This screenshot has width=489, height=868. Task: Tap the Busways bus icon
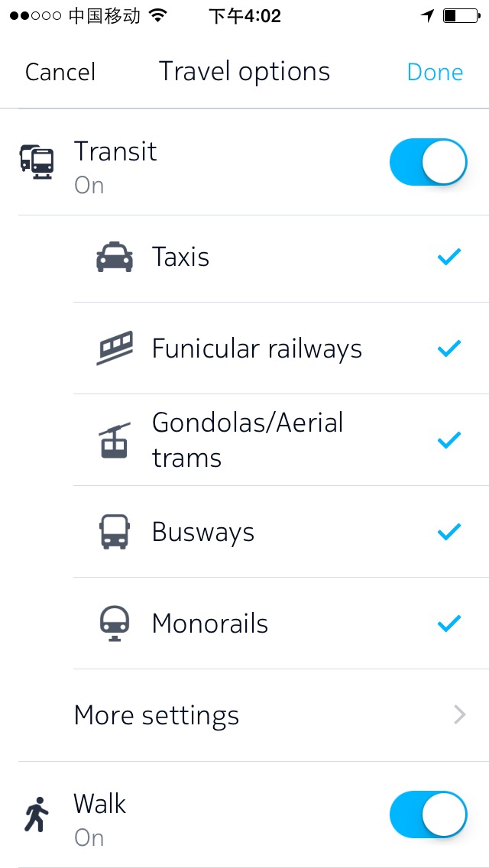[x=115, y=532]
